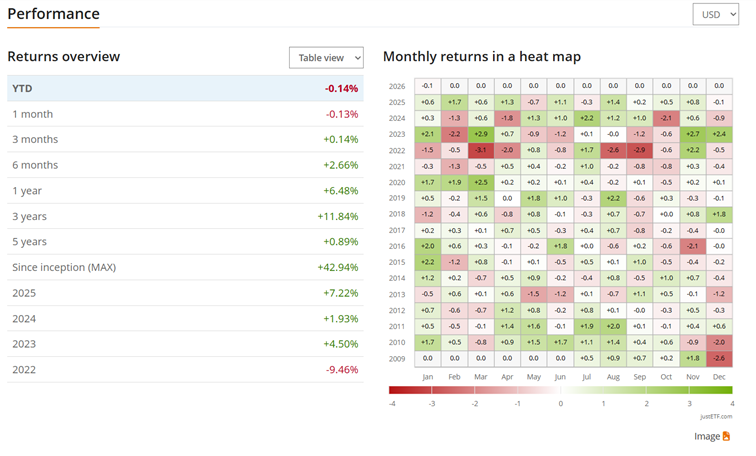Click September 2022 cell showing -2.9

[639, 150]
